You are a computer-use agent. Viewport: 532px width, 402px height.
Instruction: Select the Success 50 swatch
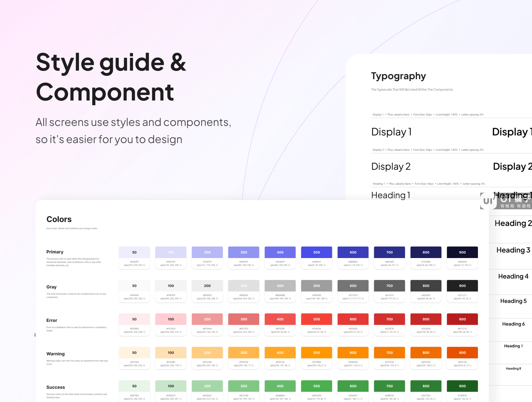tap(134, 391)
